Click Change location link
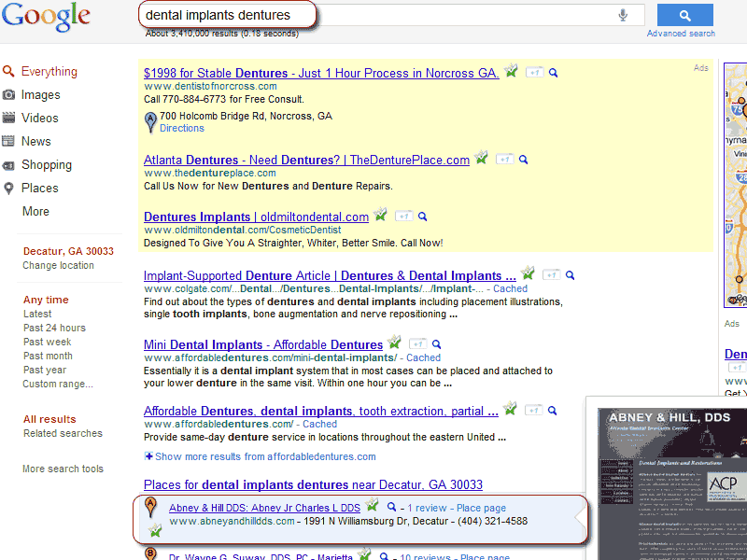This screenshot has width=747, height=560. pos(58,265)
